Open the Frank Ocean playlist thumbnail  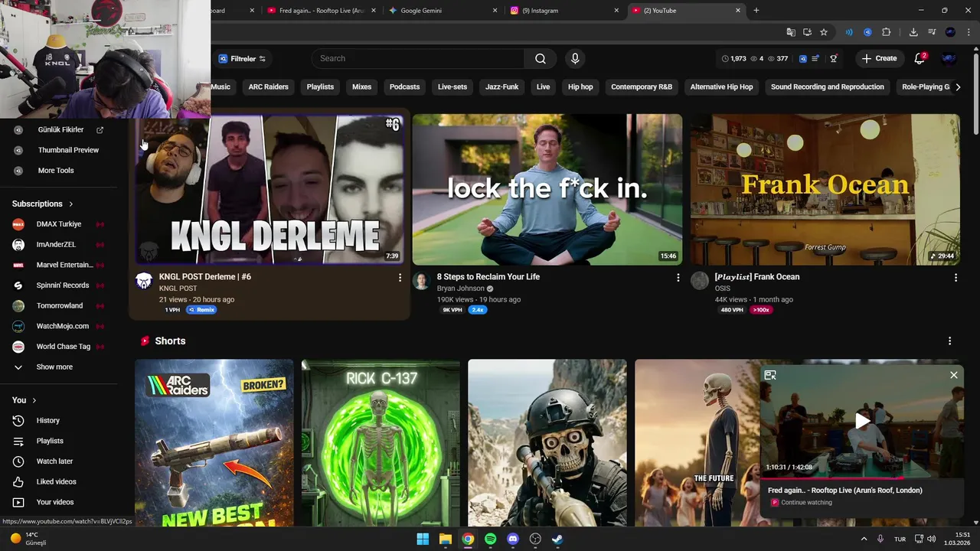(825, 190)
